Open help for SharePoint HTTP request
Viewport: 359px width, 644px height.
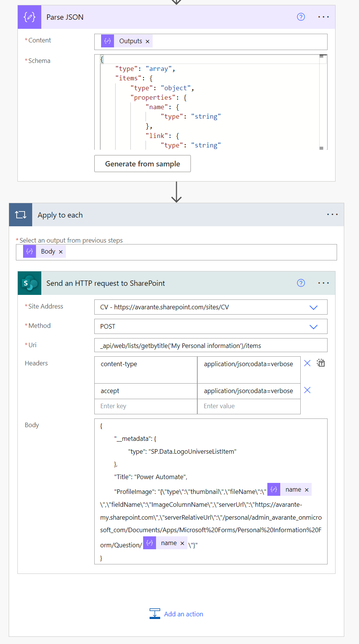301,283
